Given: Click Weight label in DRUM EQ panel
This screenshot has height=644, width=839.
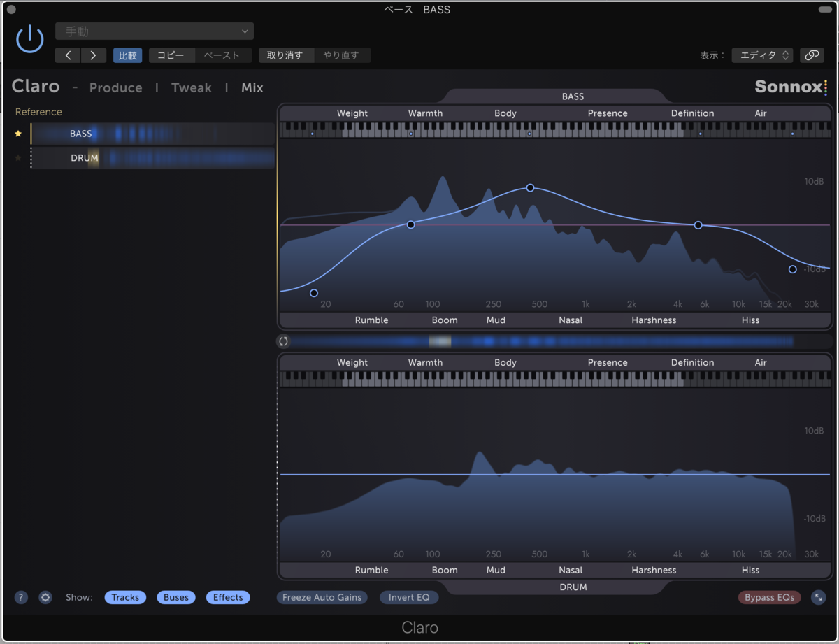Looking at the screenshot, I should pyautogui.click(x=352, y=363).
